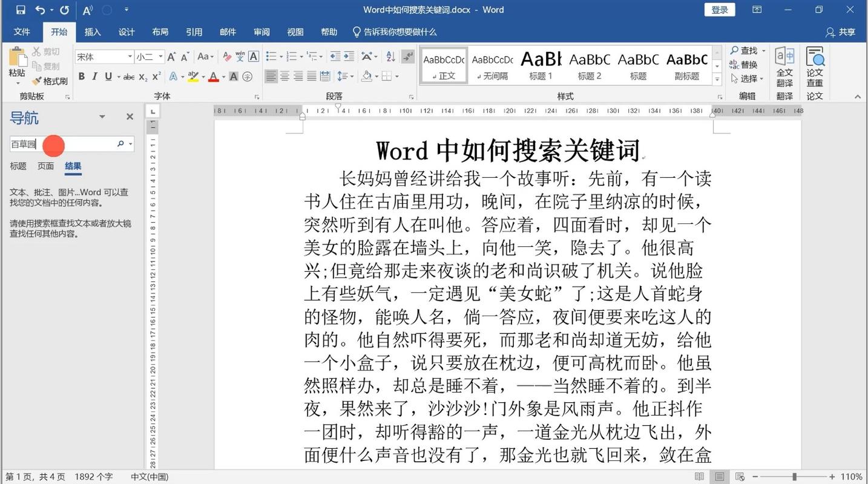Open numbering list dropdown

[x=301, y=56]
